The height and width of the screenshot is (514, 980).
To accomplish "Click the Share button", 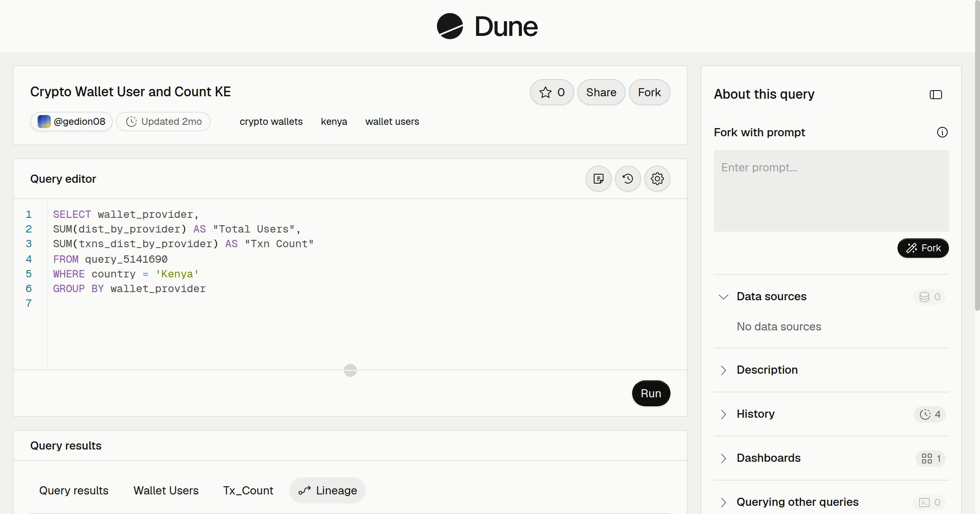I will pos(601,92).
